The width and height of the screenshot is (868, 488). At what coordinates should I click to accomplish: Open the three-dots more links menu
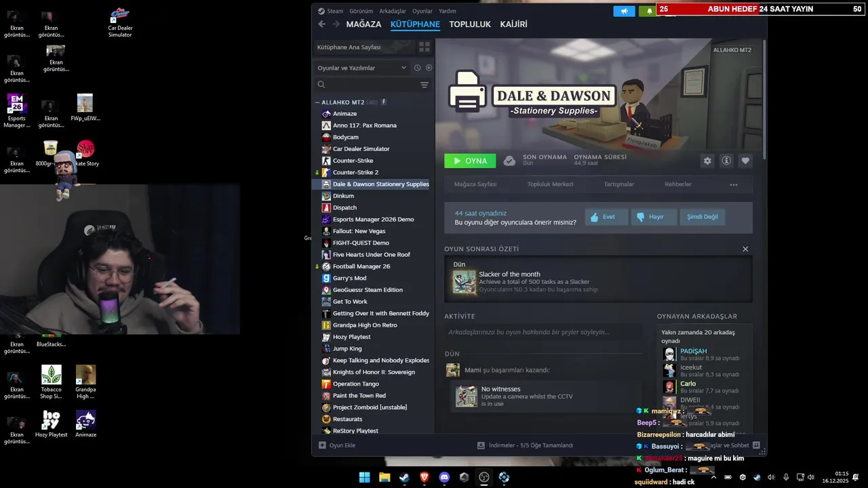[x=733, y=184]
